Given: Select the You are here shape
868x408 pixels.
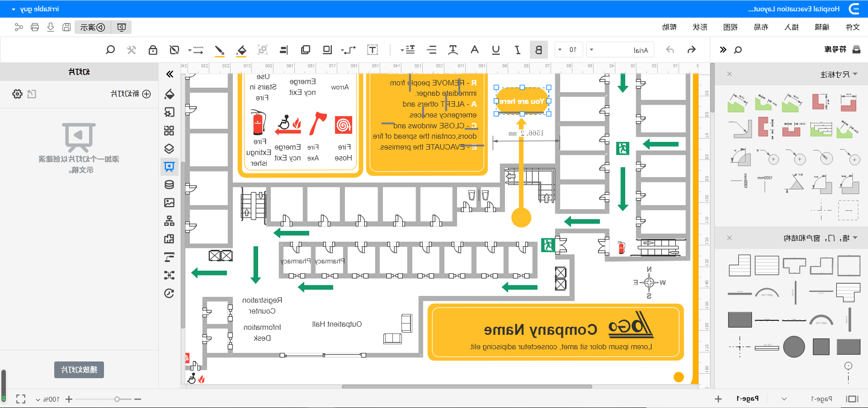Looking at the screenshot, I should coord(522,101).
